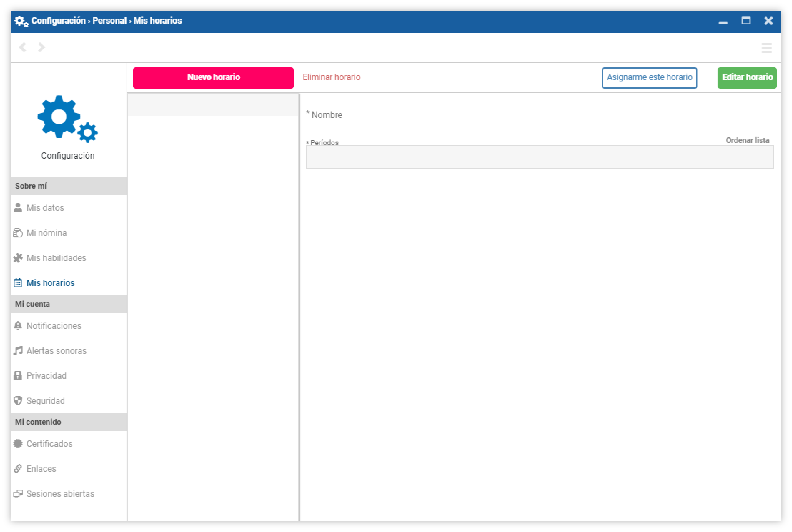Click the puzzle icon beside Mis habilidades
Viewport: 792px width, 532px height.
tap(18, 258)
